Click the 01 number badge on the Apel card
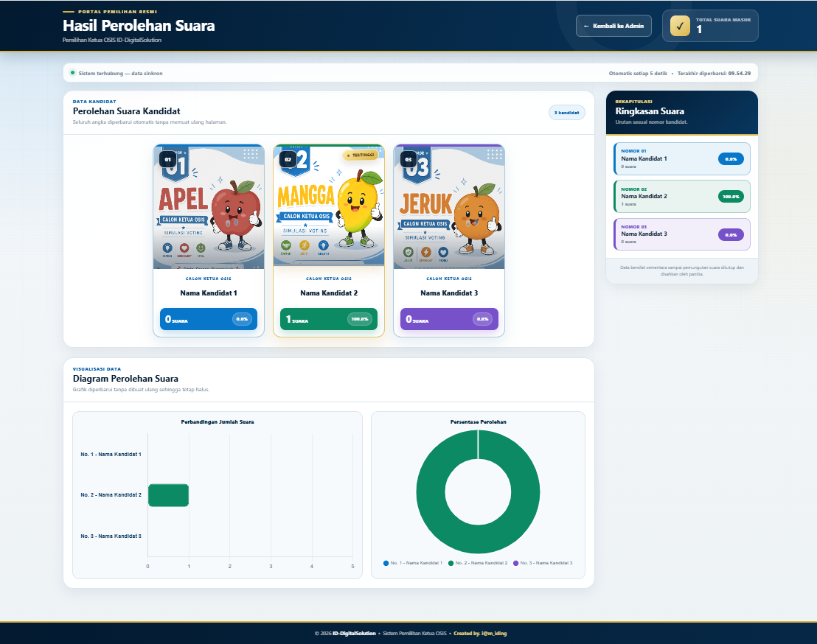This screenshot has height=644, width=817. 168,159
